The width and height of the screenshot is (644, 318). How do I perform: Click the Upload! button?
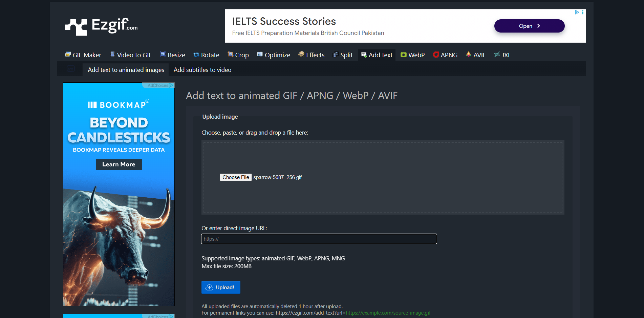221,287
